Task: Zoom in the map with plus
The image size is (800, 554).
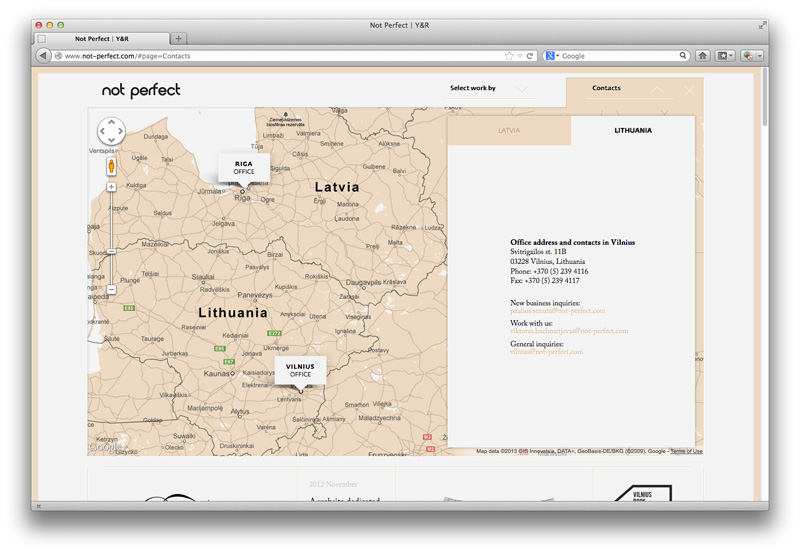Action: pyautogui.click(x=111, y=187)
